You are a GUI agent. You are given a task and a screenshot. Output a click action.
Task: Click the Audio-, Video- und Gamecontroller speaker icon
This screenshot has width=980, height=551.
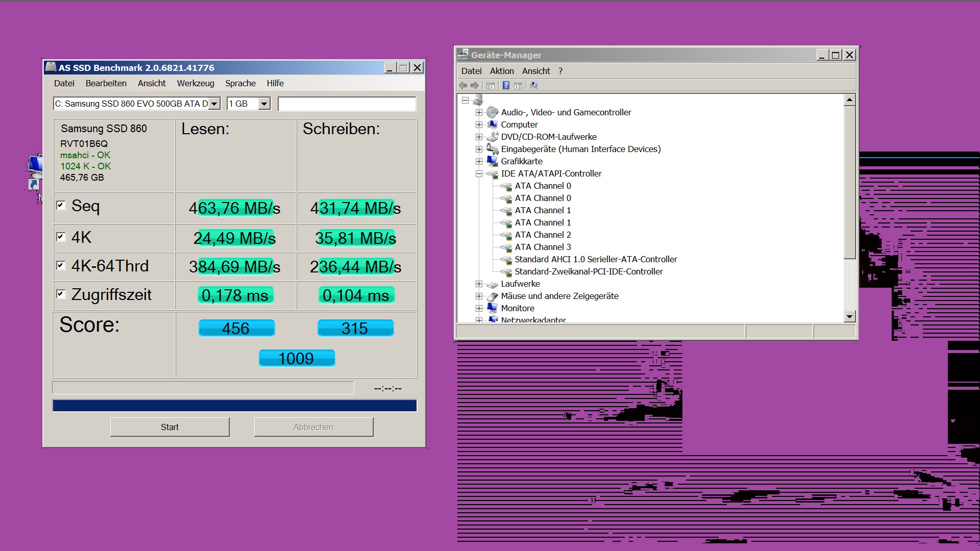492,112
